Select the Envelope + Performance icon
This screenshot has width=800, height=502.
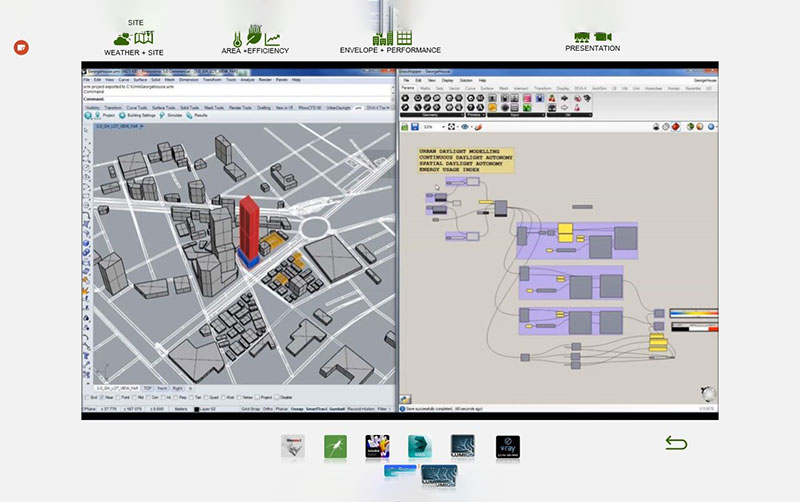pos(390,38)
